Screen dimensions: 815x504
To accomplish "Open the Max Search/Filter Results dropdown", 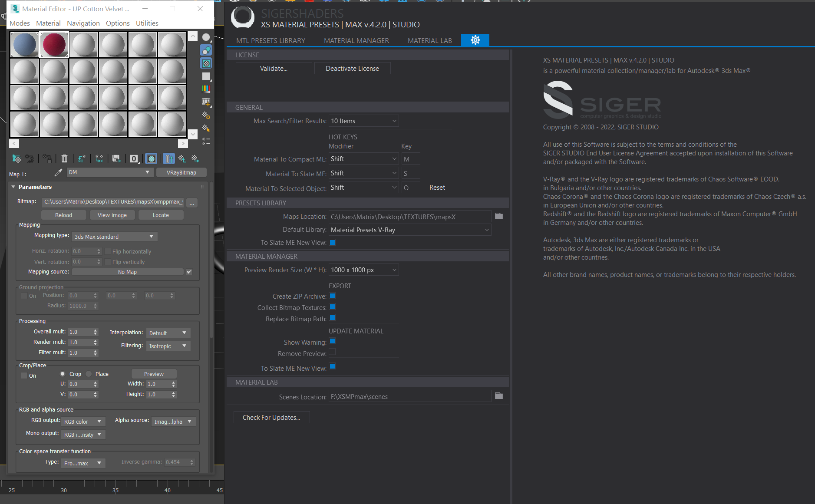I will [x=364, y=121].
